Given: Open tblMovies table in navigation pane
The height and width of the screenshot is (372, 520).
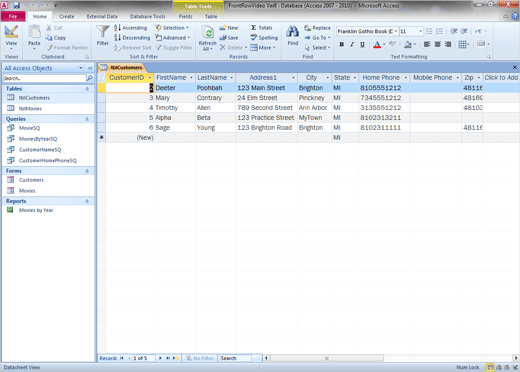Looking at the screenshot, I should click(x=30, y=108).
